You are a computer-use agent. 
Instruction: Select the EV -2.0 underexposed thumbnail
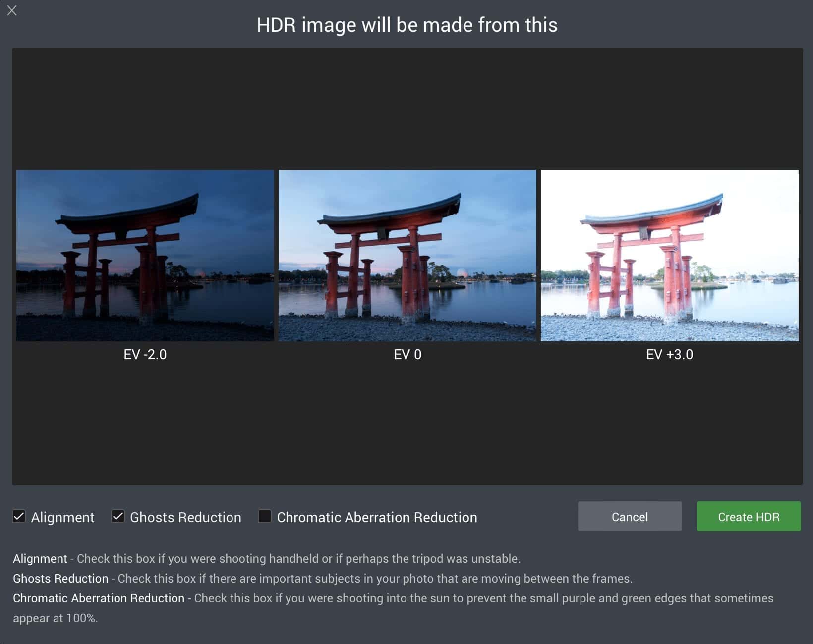tap(145, 256)
